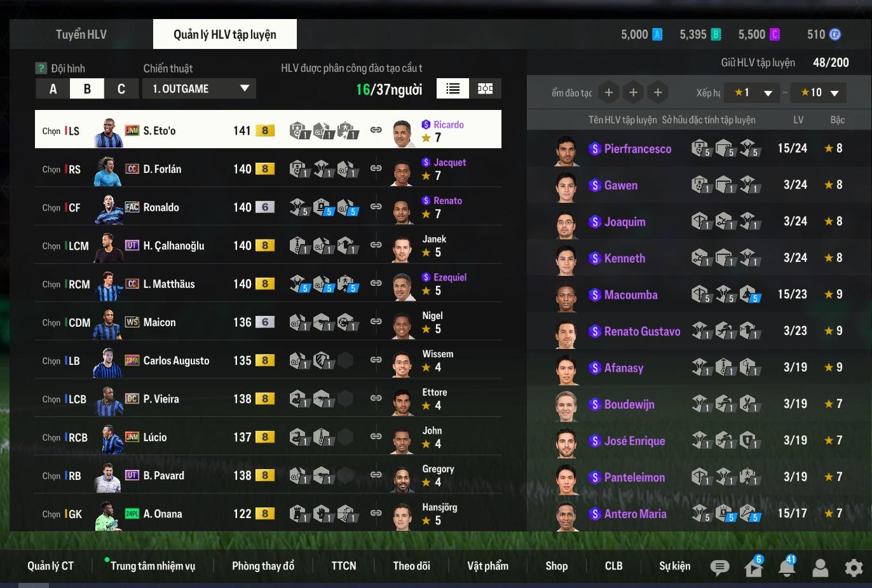This screenshot has height=588, width=872.
Task: Open Trung tâm nhiệm vụ
Action: pos(153,566)
